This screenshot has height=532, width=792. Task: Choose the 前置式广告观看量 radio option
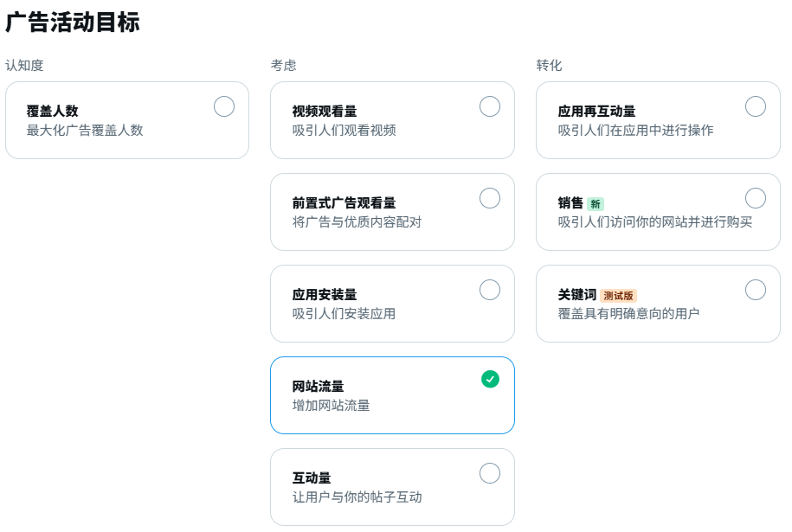[489, 198]
